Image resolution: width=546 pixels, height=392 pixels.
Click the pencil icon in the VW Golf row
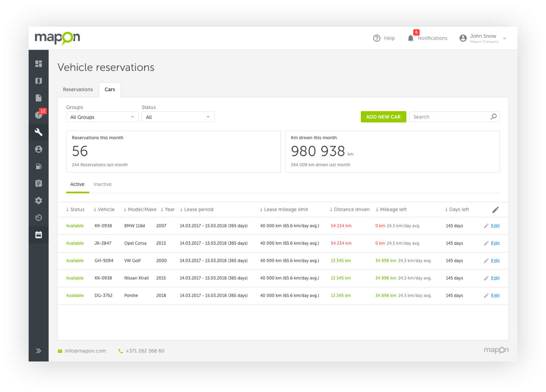tap(486, 261)
